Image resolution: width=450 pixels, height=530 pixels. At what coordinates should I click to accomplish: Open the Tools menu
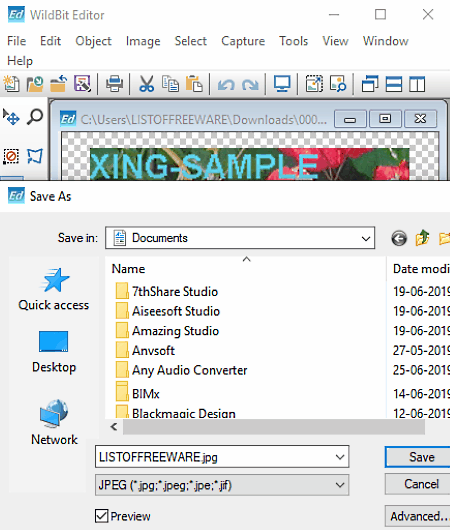click(x=293, y=41)
